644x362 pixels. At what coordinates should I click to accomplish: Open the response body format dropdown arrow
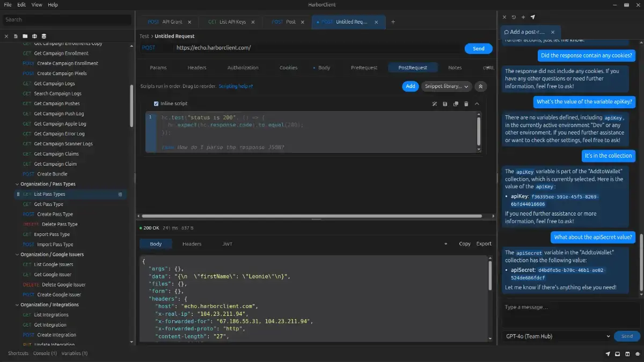click(x=445, y=244)
